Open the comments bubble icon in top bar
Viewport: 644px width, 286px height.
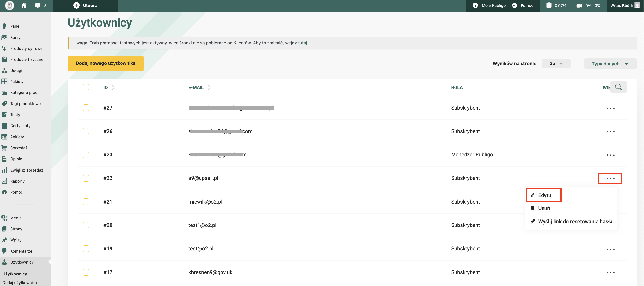point(37,5)
